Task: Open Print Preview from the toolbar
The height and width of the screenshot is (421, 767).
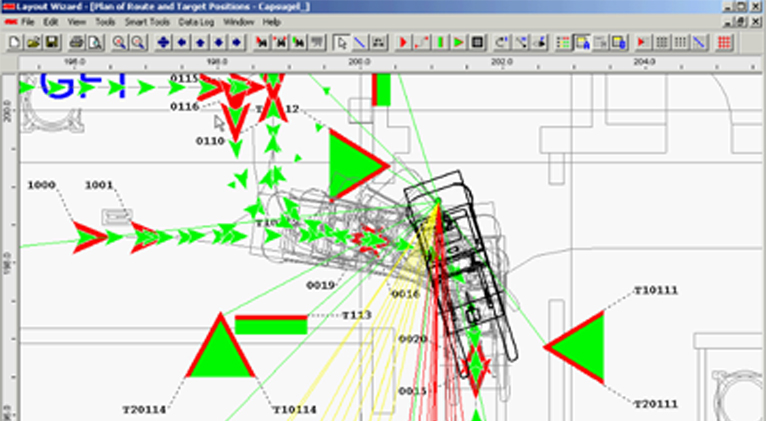Action: (94, 42)
